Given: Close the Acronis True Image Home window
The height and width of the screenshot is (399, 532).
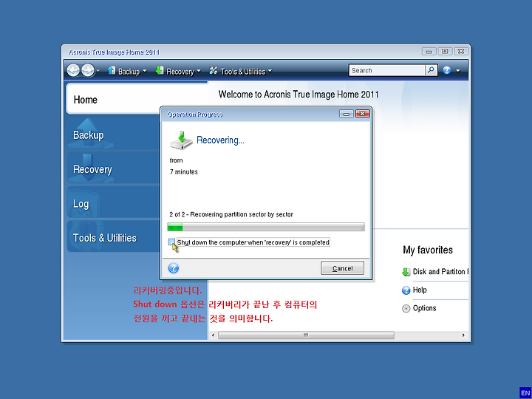Looking at the screenshot, I should tap(461, 51).
